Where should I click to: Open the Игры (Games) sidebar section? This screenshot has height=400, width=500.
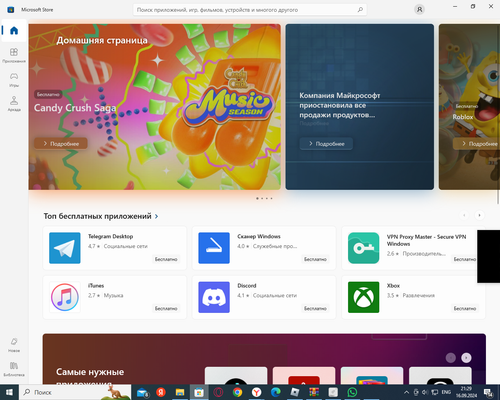tap(14, 80)
